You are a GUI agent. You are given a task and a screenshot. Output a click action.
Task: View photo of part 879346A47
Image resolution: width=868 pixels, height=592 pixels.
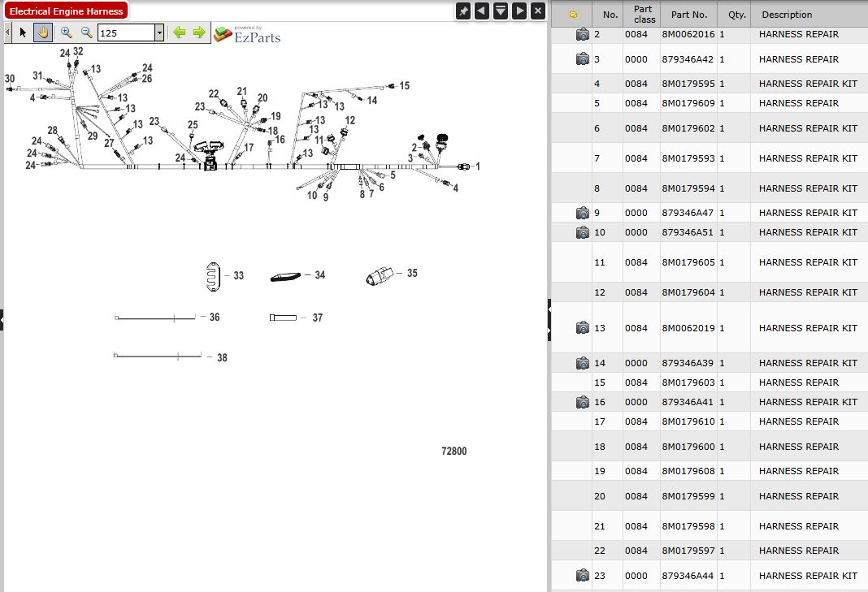coord(582,213)
